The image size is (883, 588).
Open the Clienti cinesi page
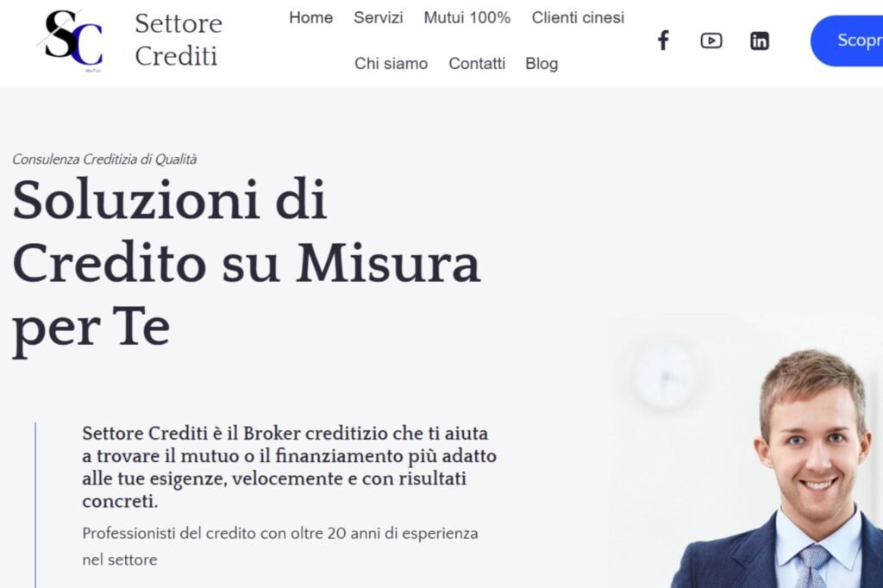pyautogui.click(x=578, y=18)
